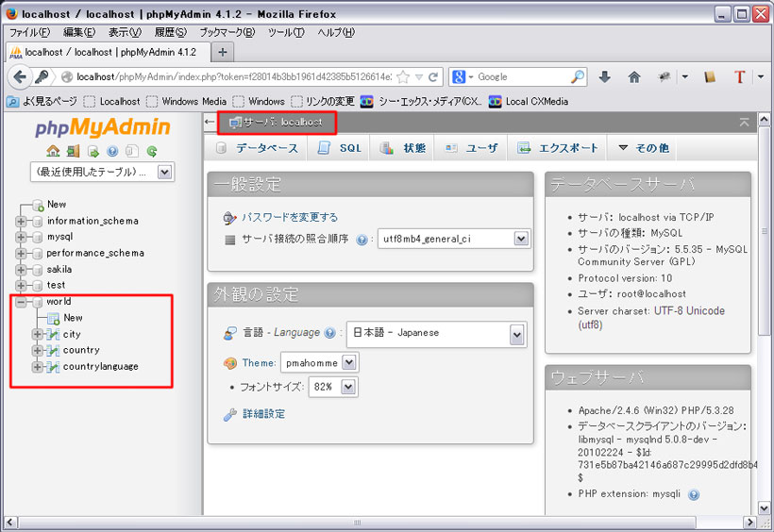Expand the countrylanguage table node
774x532 pixels.
click(x=37, y=367)
